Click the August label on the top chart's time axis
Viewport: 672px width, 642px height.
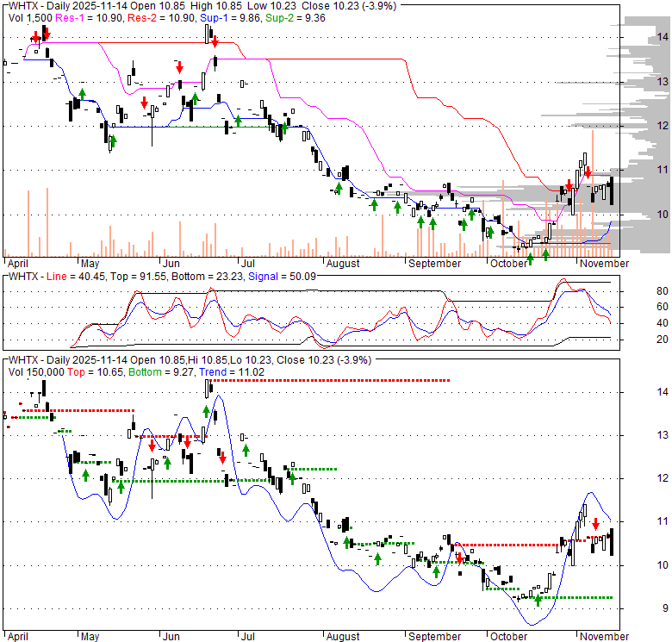[x=342, y=263]
